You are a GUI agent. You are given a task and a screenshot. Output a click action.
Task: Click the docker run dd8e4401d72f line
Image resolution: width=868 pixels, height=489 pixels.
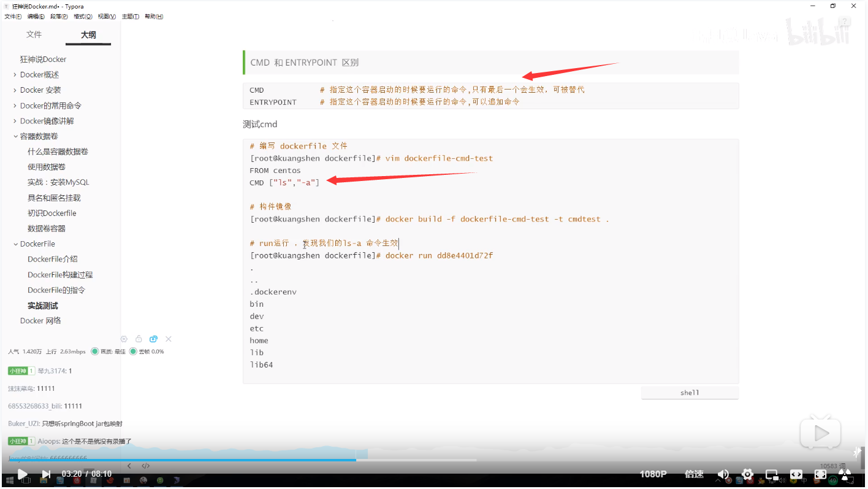371,255
